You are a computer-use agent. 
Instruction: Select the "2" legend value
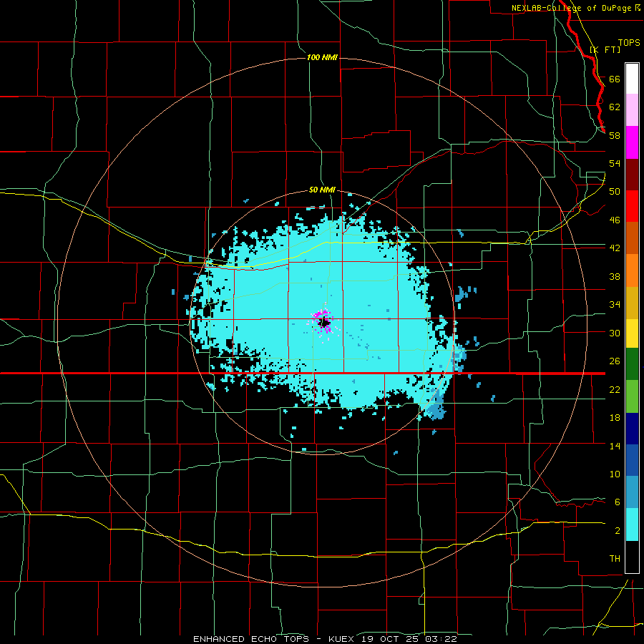pyautogui.click(x=617, y=531)
